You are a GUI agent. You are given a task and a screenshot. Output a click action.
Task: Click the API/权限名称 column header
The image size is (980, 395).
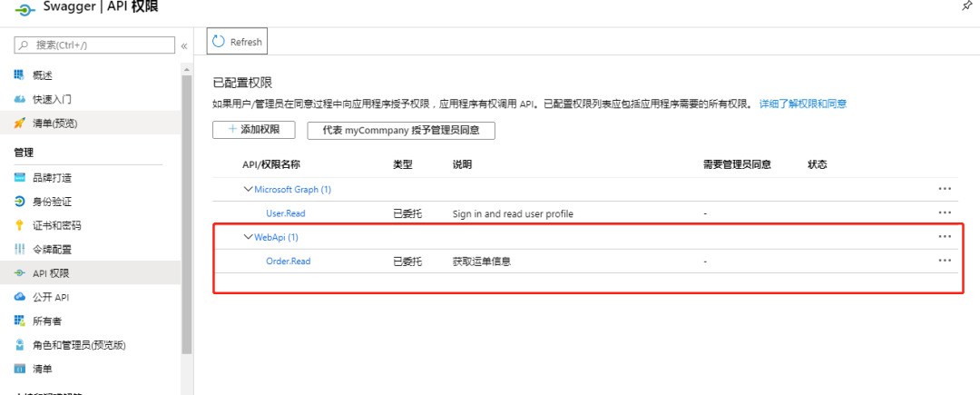tap(271, 164)
